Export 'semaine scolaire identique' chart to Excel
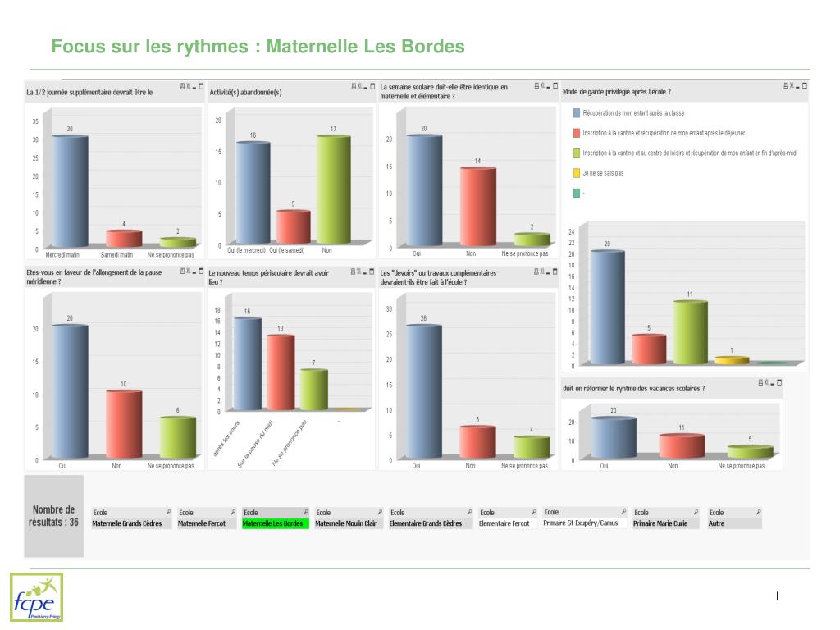 click(542, 85)
